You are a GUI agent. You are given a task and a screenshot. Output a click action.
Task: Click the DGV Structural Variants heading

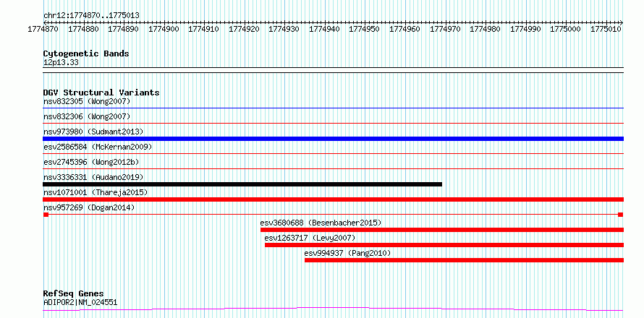click(101, 93)
